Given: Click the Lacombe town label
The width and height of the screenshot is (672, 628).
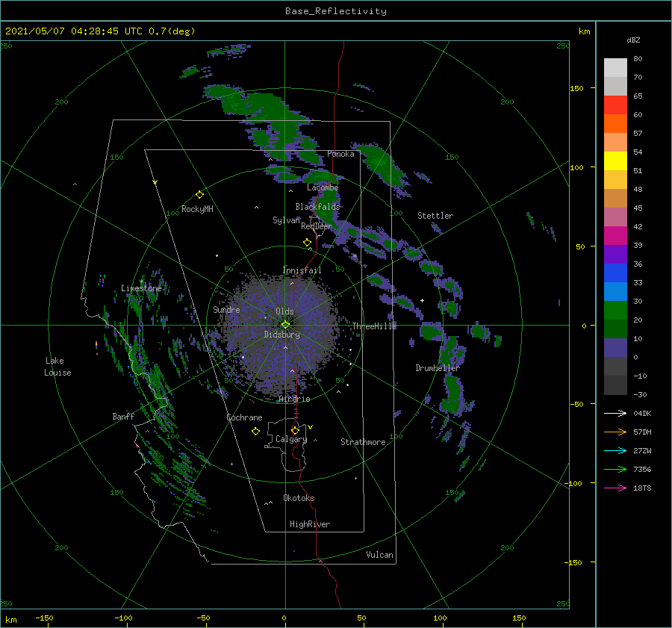Looking at the screenshot, I should 323,187.
